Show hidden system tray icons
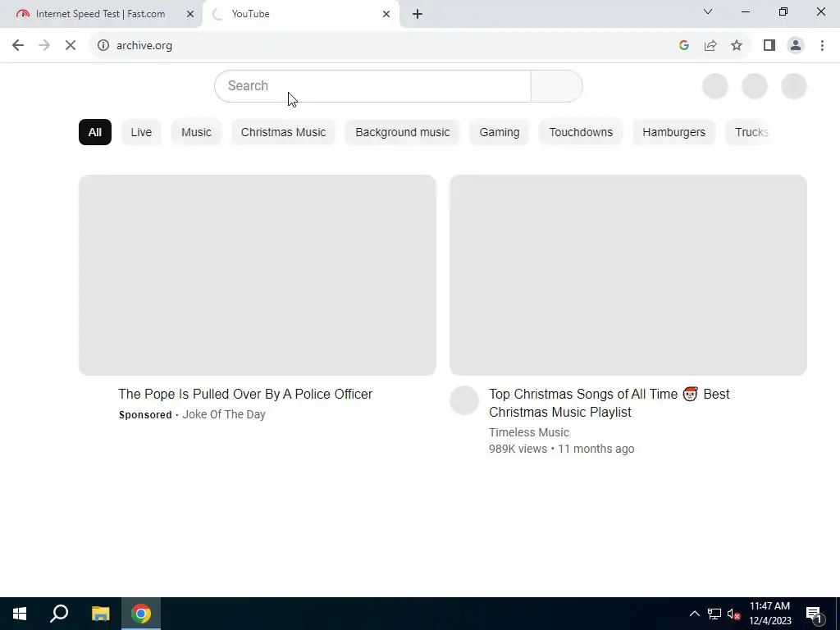The width and height of the screenshot is (840, 630). 694,614
